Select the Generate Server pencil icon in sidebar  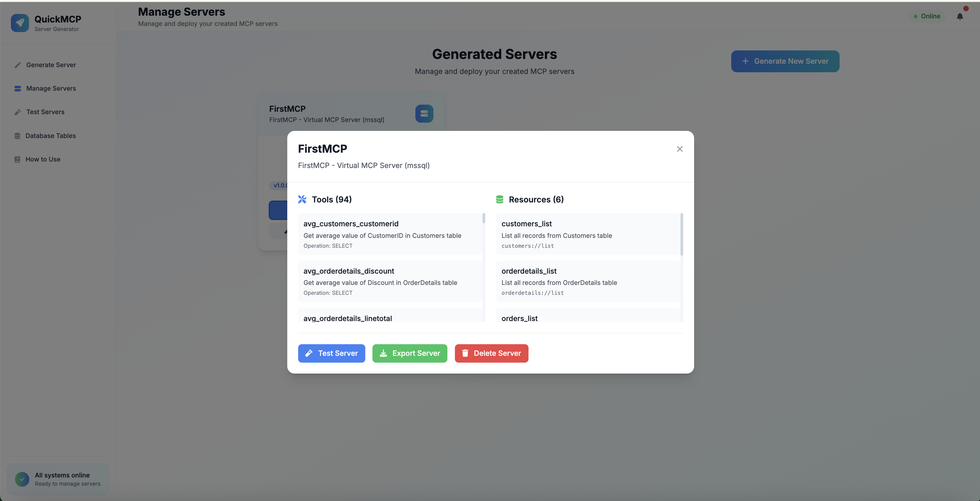pyautogui.click(x=18, y=65)
